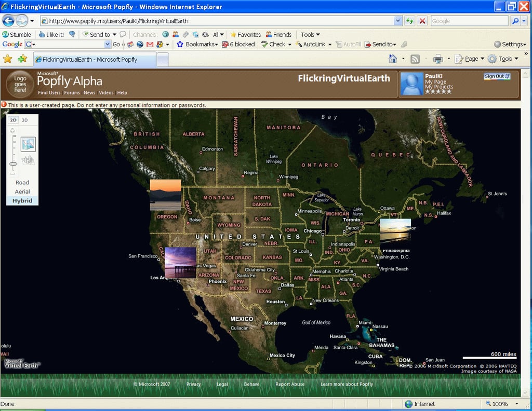Click the PaulKi profile avatar
Viewport: 532px width, 411px height.
pos(411,84)
